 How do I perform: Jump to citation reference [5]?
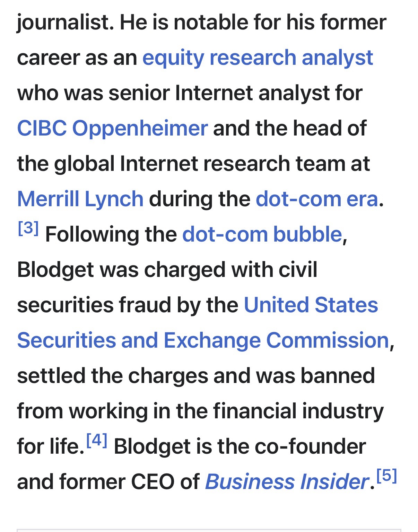(386, 476)
